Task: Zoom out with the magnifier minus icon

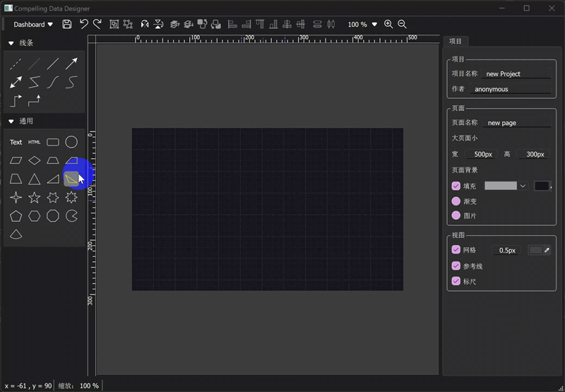Action: pyautogui.click(x=402, y=24)
